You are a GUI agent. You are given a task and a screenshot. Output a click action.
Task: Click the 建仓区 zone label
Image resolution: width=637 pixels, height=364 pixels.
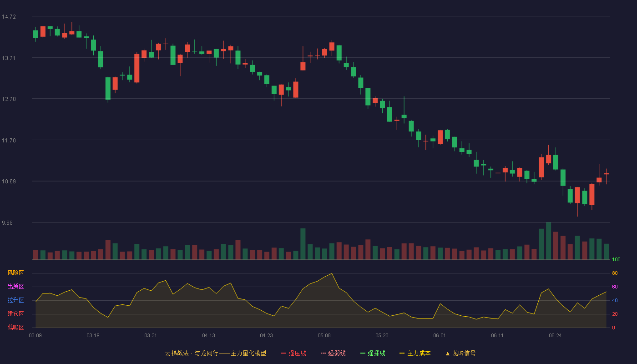(x=15, y=314)
